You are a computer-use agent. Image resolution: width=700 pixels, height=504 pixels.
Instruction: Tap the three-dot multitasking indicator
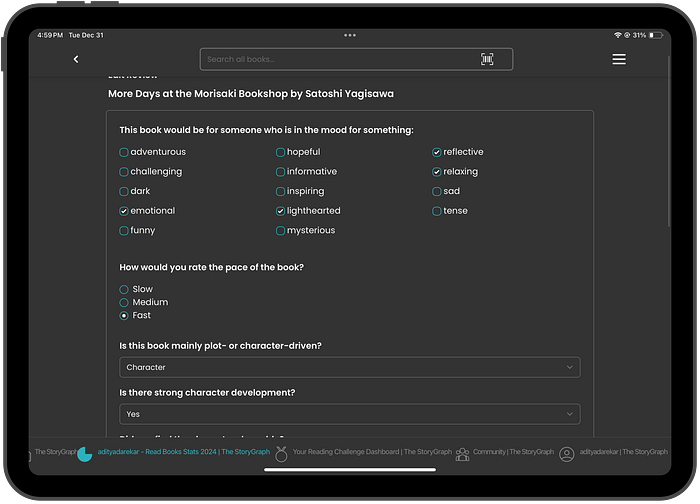(x=350, y=35)
